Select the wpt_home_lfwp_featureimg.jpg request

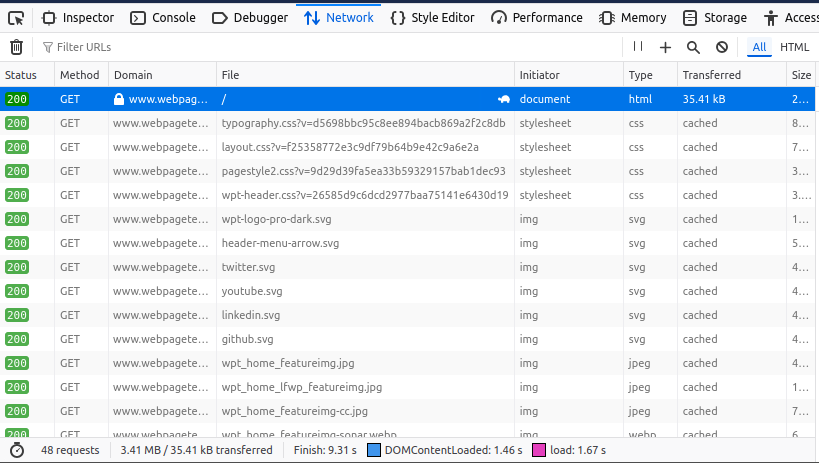[x=407, y=388]
